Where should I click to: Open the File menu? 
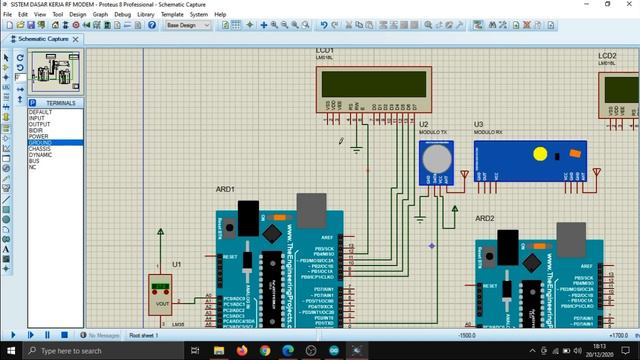[7, 14]
